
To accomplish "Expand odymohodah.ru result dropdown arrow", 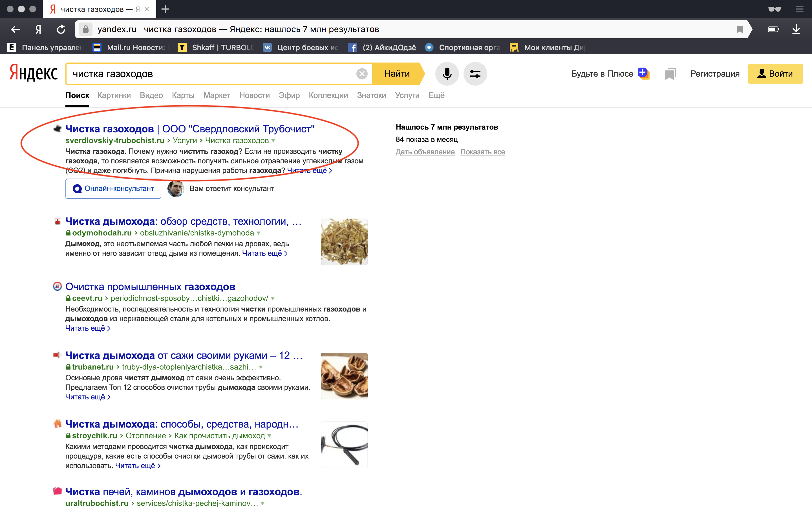I will [x=259, y=233].
